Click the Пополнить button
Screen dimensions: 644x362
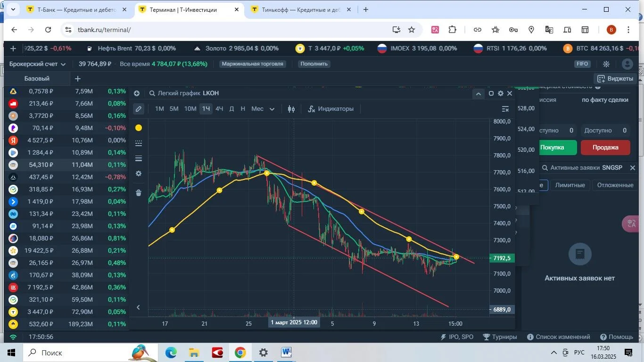click(x=314, y=64)
